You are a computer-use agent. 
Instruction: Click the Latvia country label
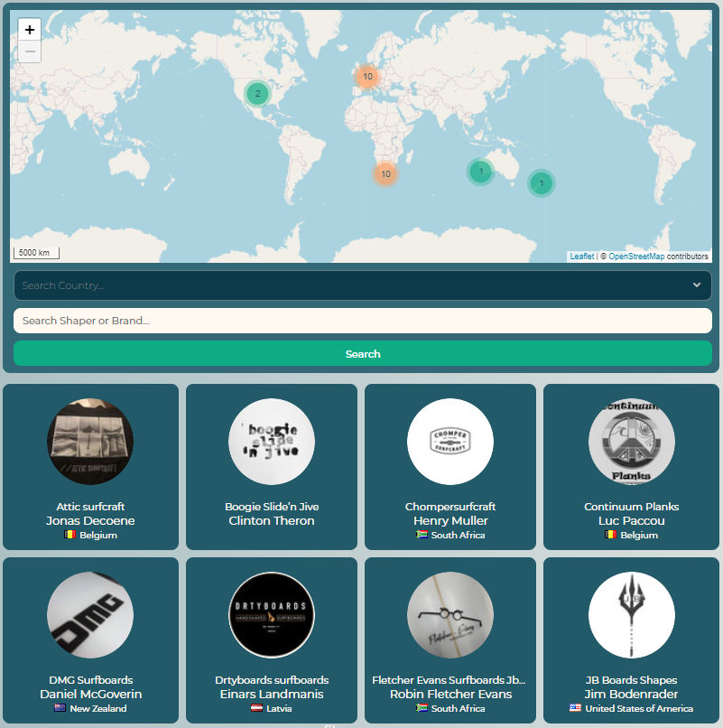[x=279, y=708]
